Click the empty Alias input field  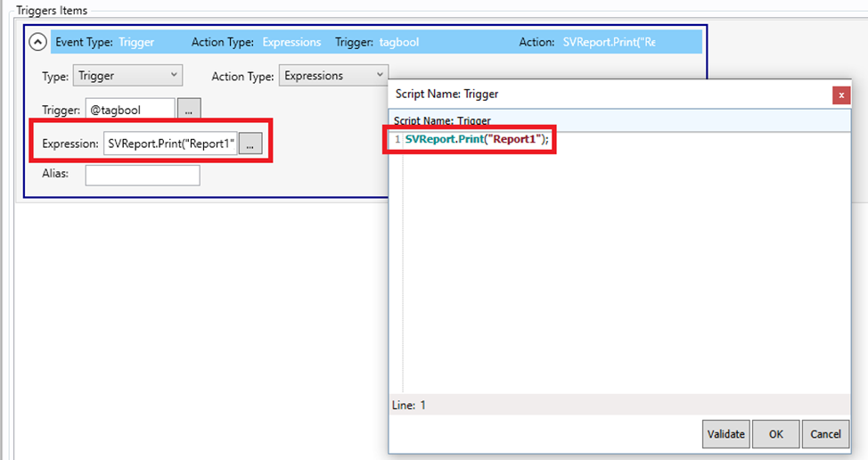point(143,175)
